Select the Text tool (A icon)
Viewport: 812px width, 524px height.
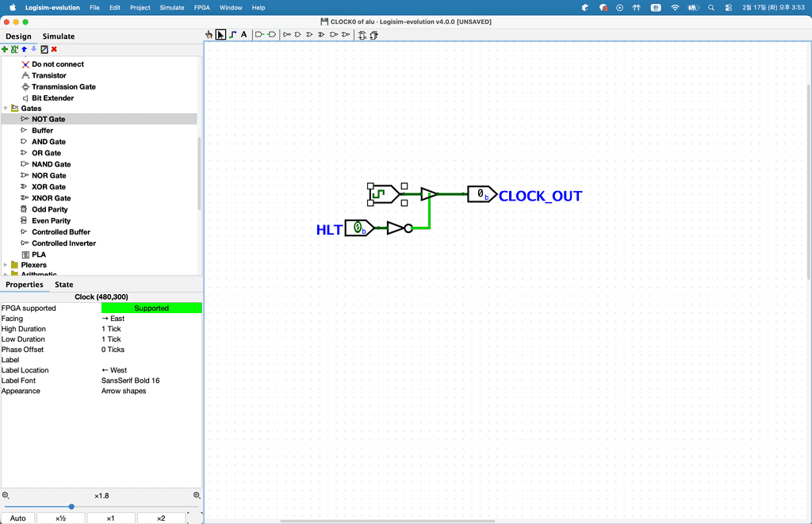point(243,35)
